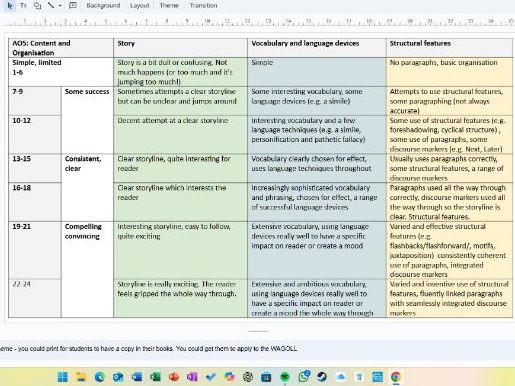Image resolution: width=515 pixels, height=386 pixels.
Task: Click 'Increasingly sophisticated vocabulary' cell
Action: pyautogui.click(x=317, y=202)
